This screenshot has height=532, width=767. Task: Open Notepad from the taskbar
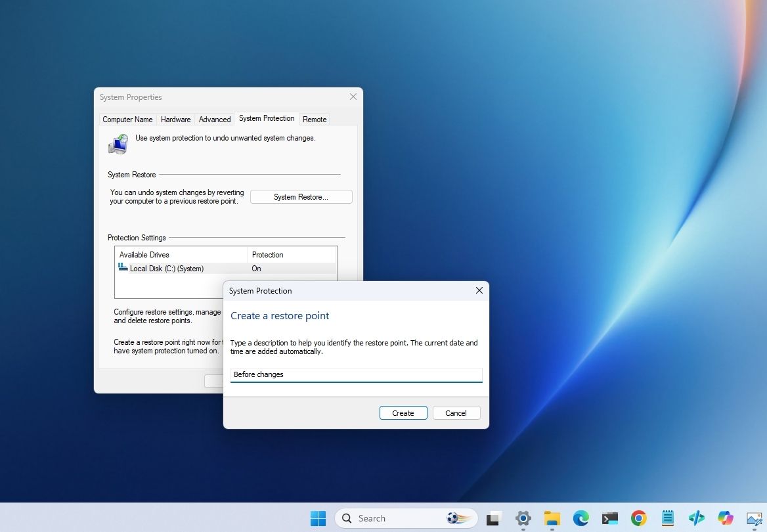(668, 518)
